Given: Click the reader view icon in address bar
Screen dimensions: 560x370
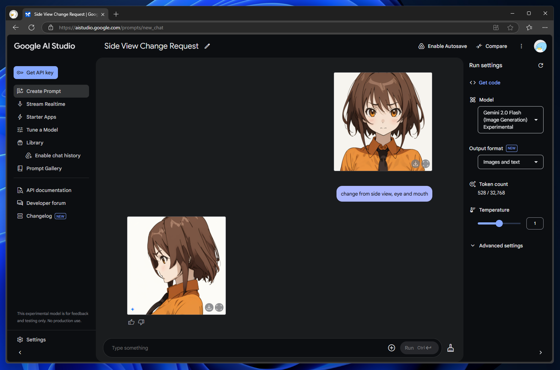Looking at the screenshot, I should click(496, 28).
